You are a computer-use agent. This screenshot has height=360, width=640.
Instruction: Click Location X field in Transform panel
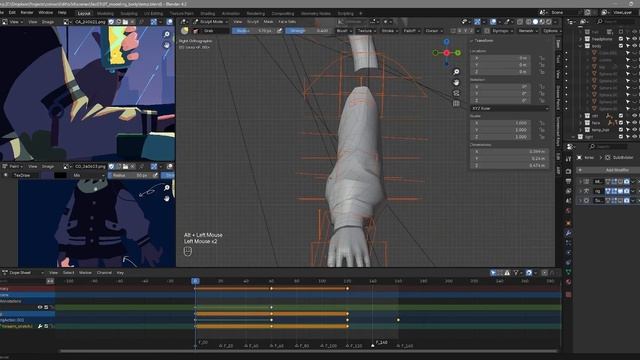(500, 58)
